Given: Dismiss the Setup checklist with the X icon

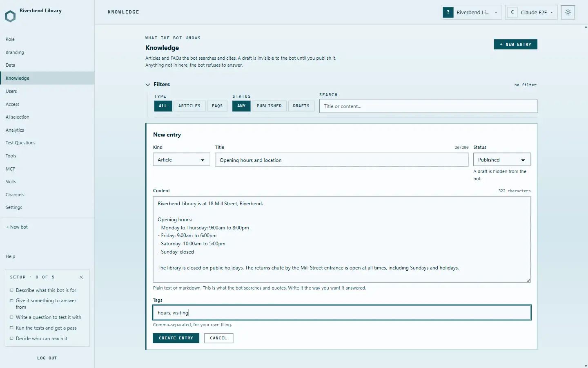Looking at the screenshot, I should click(81, 277).
